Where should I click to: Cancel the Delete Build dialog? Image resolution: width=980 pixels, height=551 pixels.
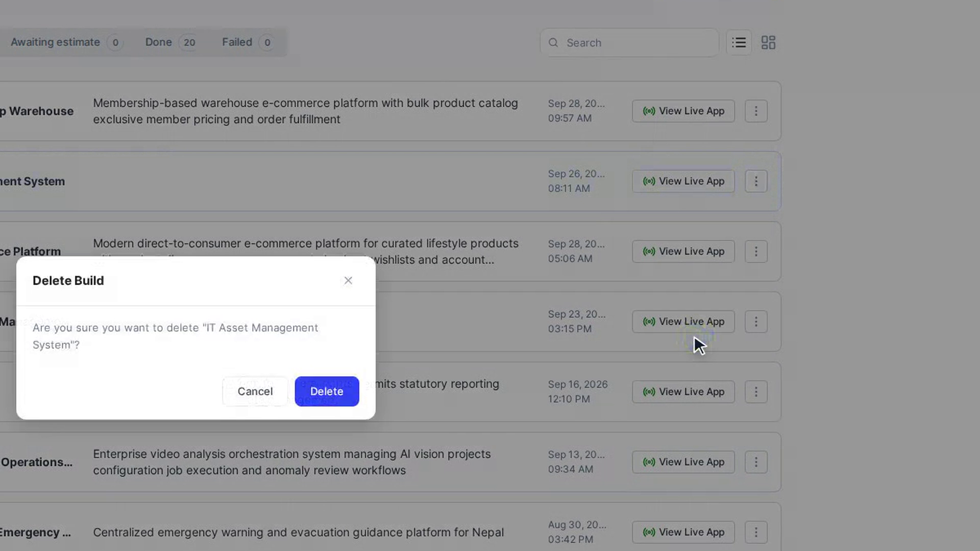click(255, 391)
